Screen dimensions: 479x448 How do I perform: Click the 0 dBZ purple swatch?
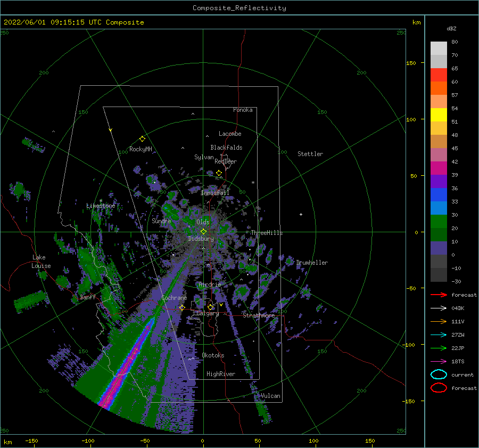click(x=439, y=248)
